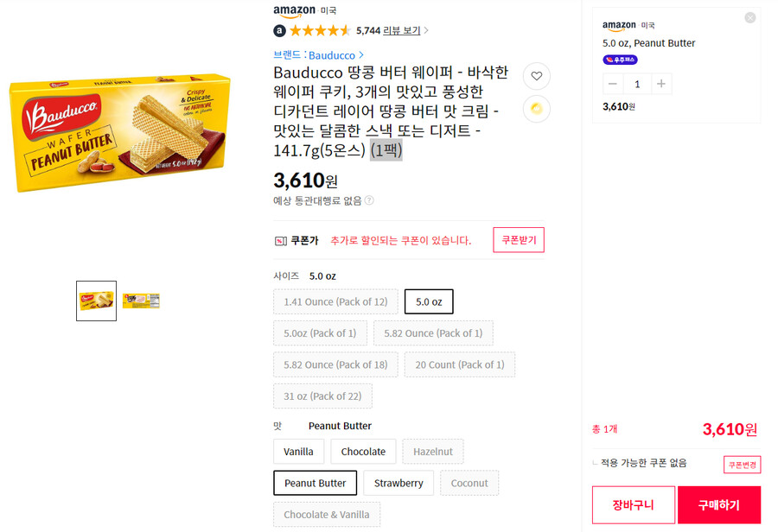Add the item to cart with 장바구니
Image resolution: width=778 pixels, height=532 pixels.
coord(633,504)
